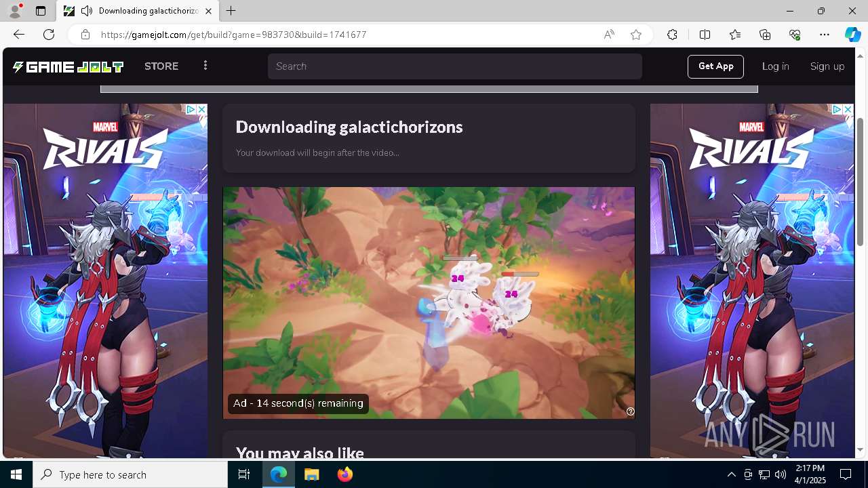Screen dimensions: 868x488
Task: Open Tab actions menu icon
Action: pyautogui.click(x=41, y=11)
